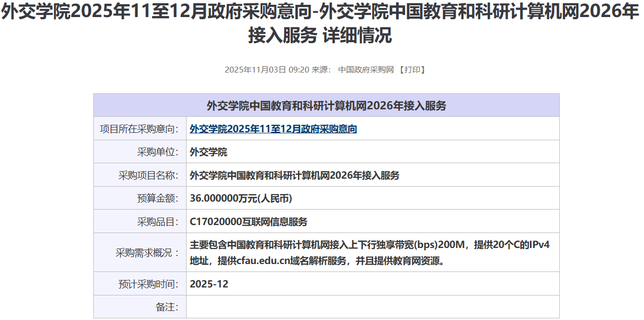Click the 中国政府采购网 source text

tap(365, 70)
